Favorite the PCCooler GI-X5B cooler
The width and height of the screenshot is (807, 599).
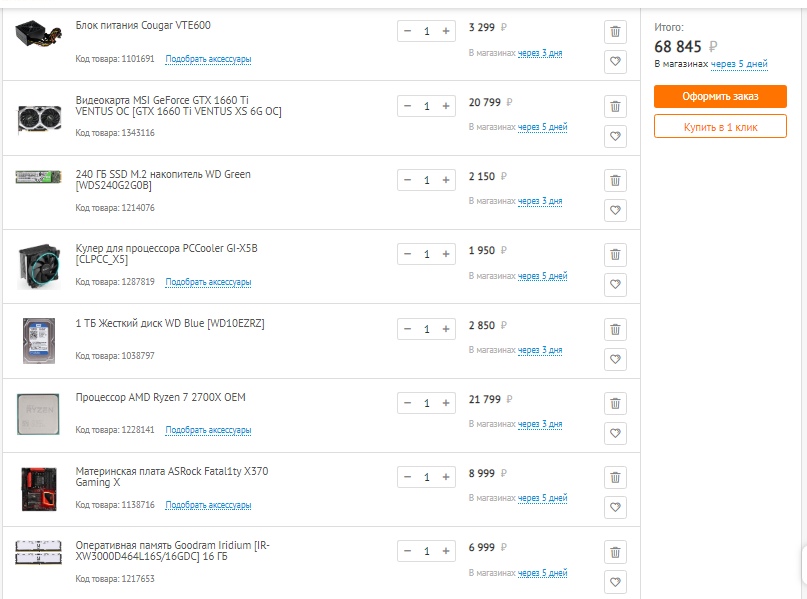(615, 284)
